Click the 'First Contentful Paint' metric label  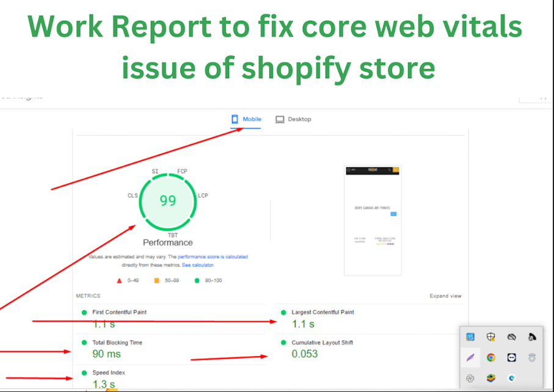click(x=120, y=312)
